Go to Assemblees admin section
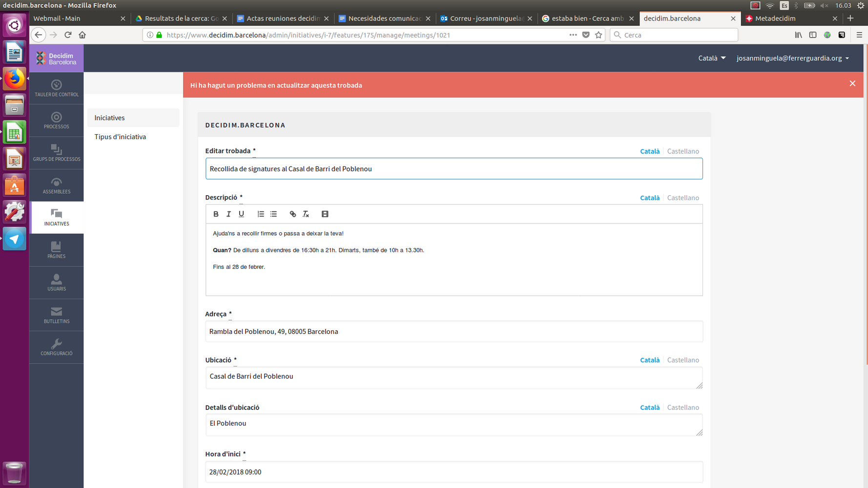This screenshot has width=868, height=488. (57, 185)
